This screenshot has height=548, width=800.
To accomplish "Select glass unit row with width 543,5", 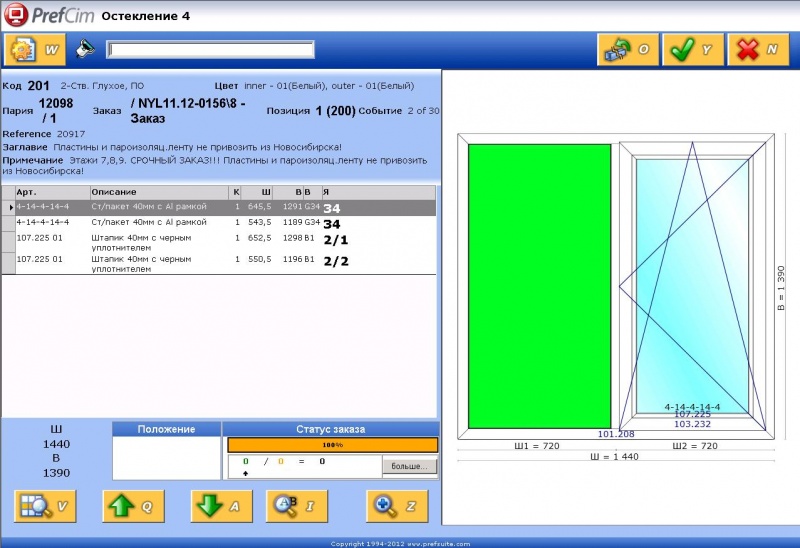I will (219, 223).
